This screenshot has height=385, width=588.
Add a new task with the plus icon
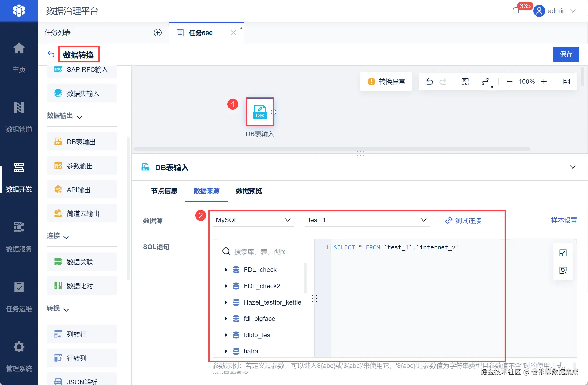pos(158,33)
